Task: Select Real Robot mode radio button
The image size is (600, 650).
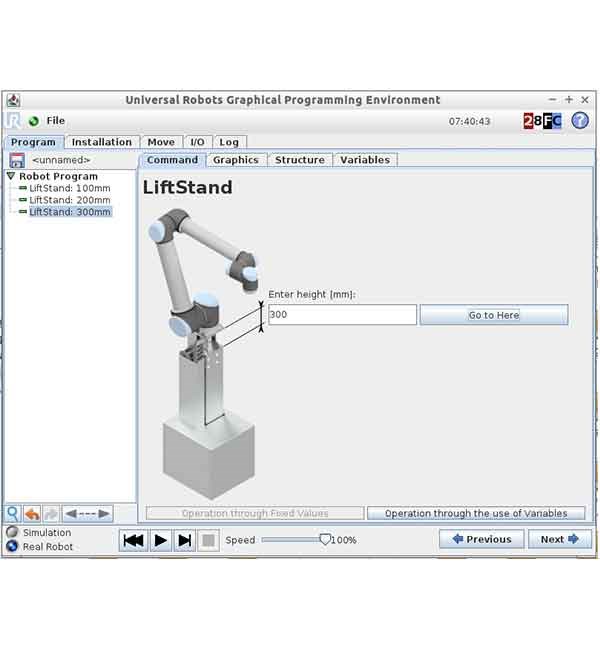Action: pyautogui.click(x=12, y=546)
